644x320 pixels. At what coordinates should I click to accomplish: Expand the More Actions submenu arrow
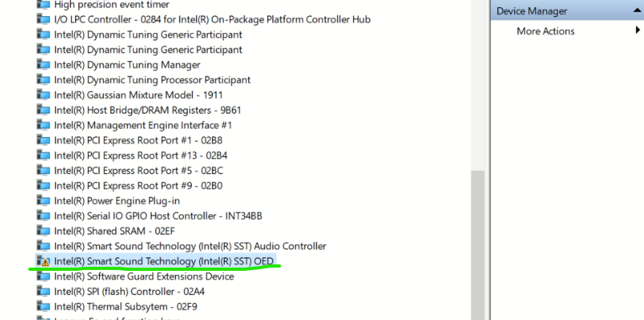[x=638, y=30]
